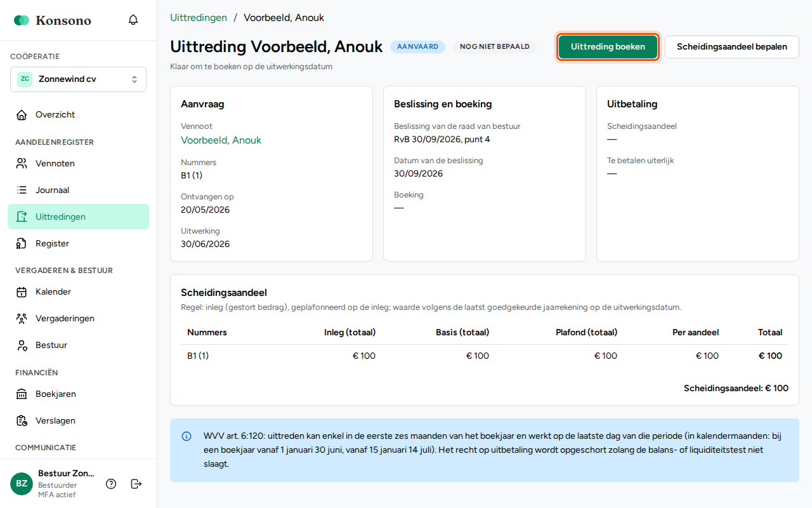Click the Vergaderingen group icon
Image resolution: width=812 pixels, height=508 pixels.
pos(22,319)
